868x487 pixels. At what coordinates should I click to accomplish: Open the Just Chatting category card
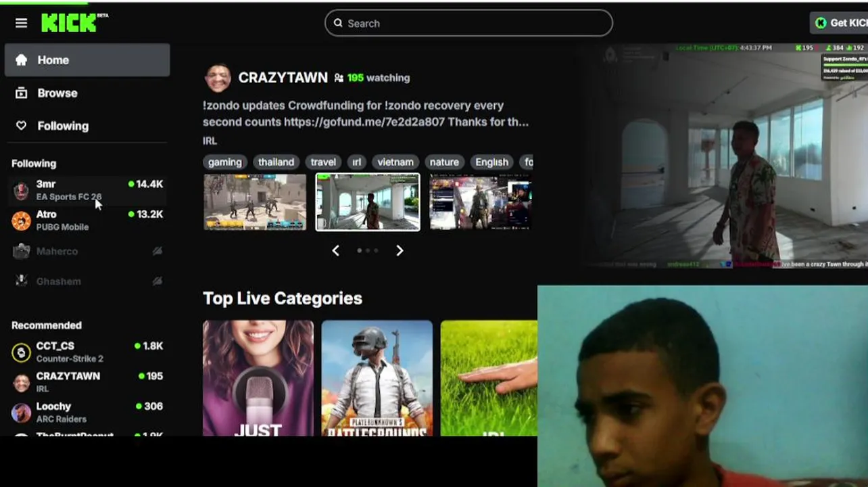tap(258, 378)
